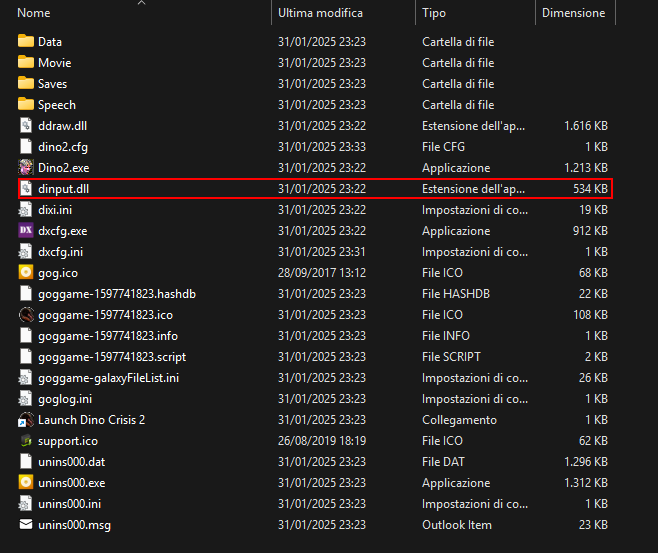Click the 'File HASHDB' type cell

456,294
